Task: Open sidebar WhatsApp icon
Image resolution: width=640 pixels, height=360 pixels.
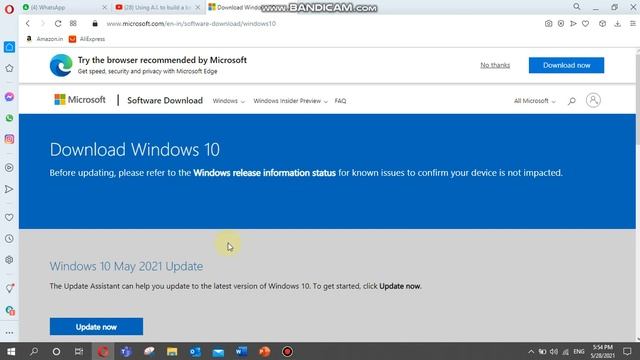Action: [9, 118]
